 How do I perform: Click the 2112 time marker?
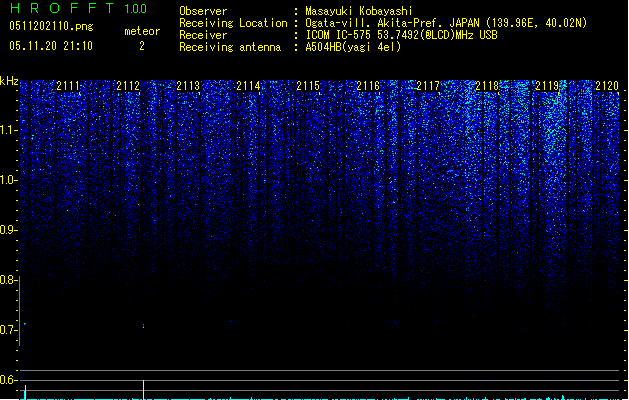pyautogui.click(x=128, y=86)
